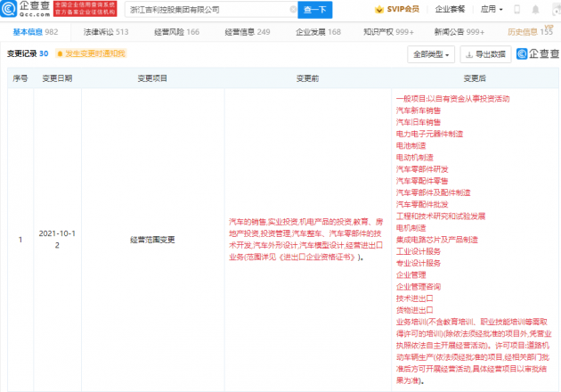The width and height of the screenshot is (561, 392).
Task: Click 汽车新车销售 line
Action: 419,110
